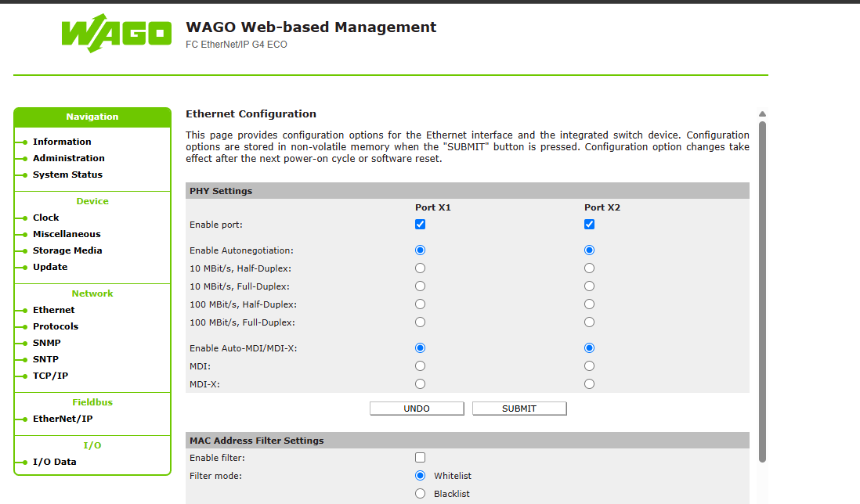Viewport: 860px width, 504px height.
Task: Select MDI-X for Port X1
Action: pyautogui.click(x=421, y=384)
